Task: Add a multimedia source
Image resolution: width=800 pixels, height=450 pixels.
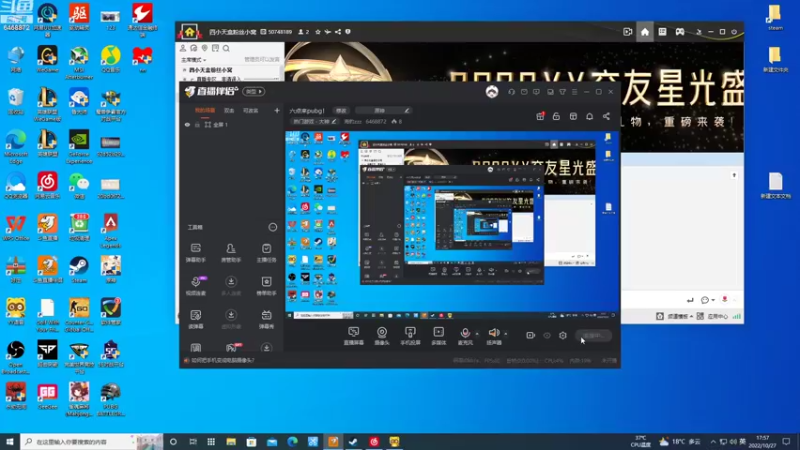Action: coord(438,336)
